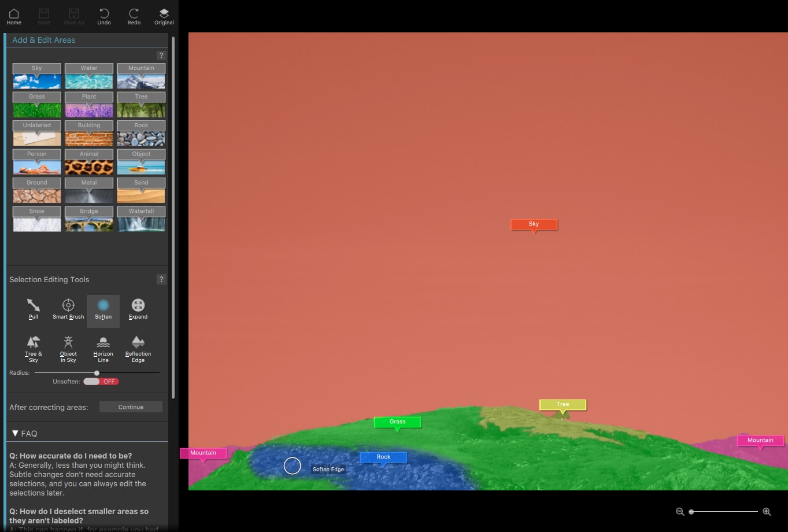Click the zoom out magnifier
The height and width of the screenshot is (532, 788).
[680, 512]
